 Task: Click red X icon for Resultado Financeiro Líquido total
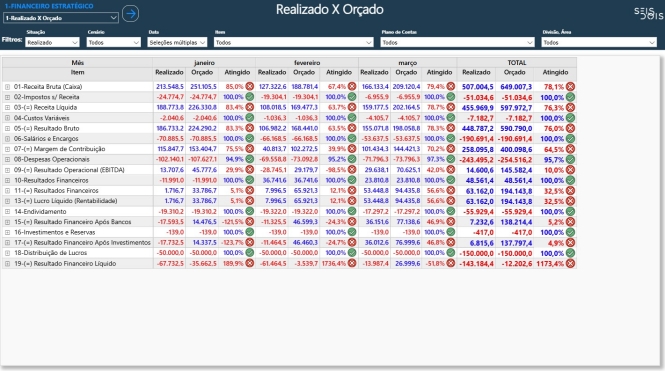click(x=570, y=263)
